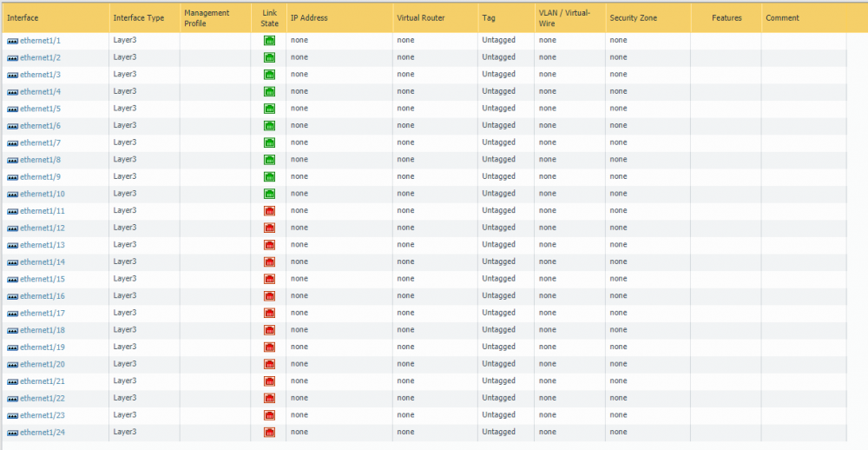Click the green link state icon for ethernet1/1
868x450 pixels.
point(270,41)
